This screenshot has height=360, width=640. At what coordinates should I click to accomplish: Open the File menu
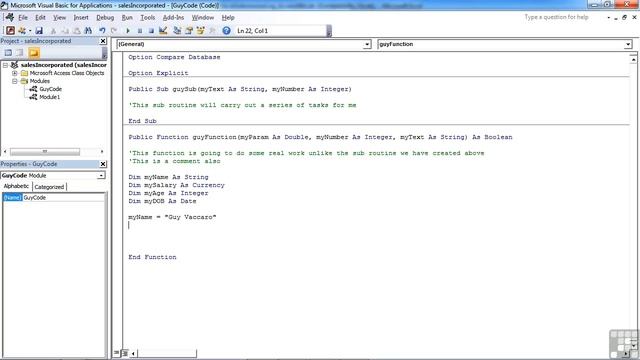tap(23, 18)
